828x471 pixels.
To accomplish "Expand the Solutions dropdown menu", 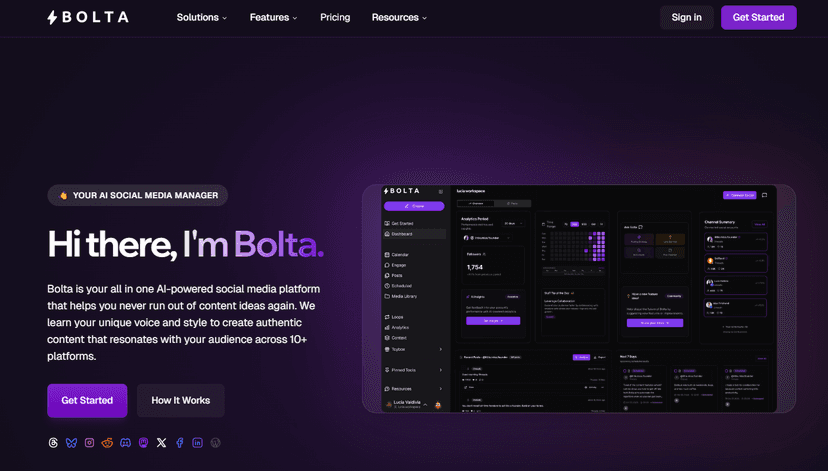I will coord(202,17).
